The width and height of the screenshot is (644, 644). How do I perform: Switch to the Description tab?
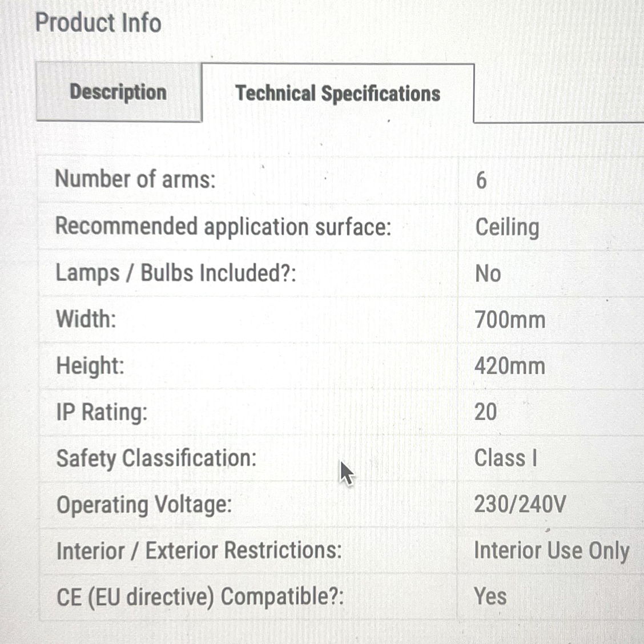[x=119, y=91]
